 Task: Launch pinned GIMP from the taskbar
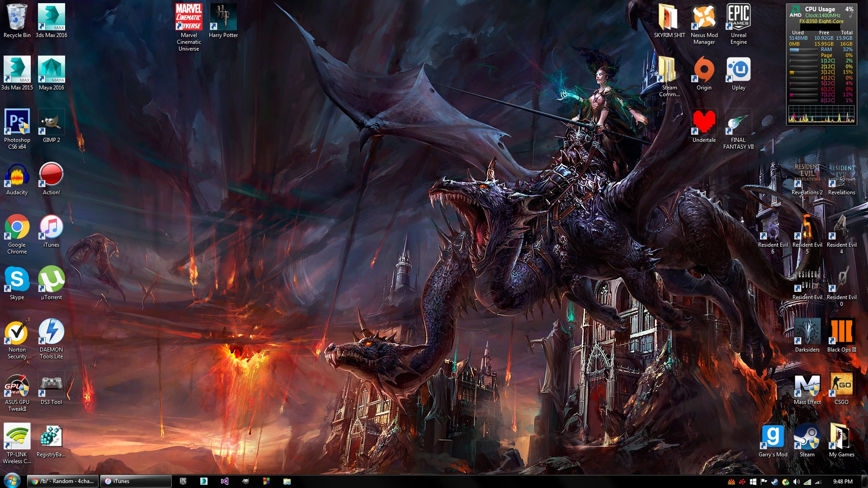click(x=245, y=481)
